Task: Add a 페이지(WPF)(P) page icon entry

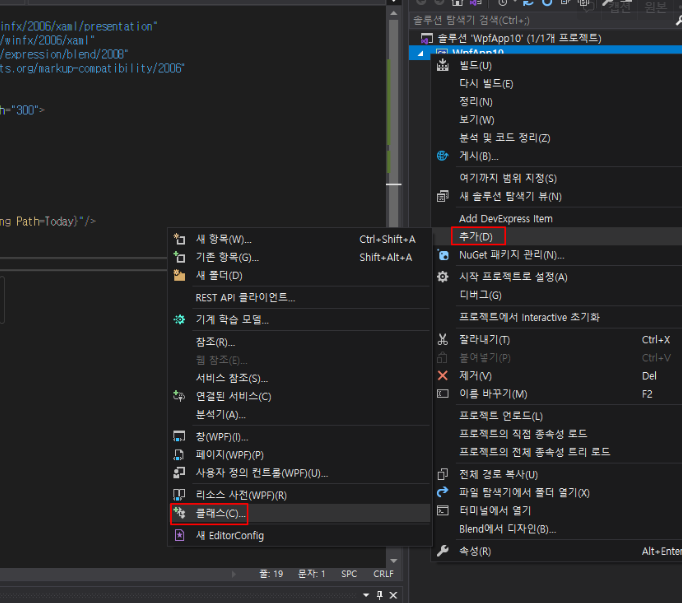Action: (179, 455)
